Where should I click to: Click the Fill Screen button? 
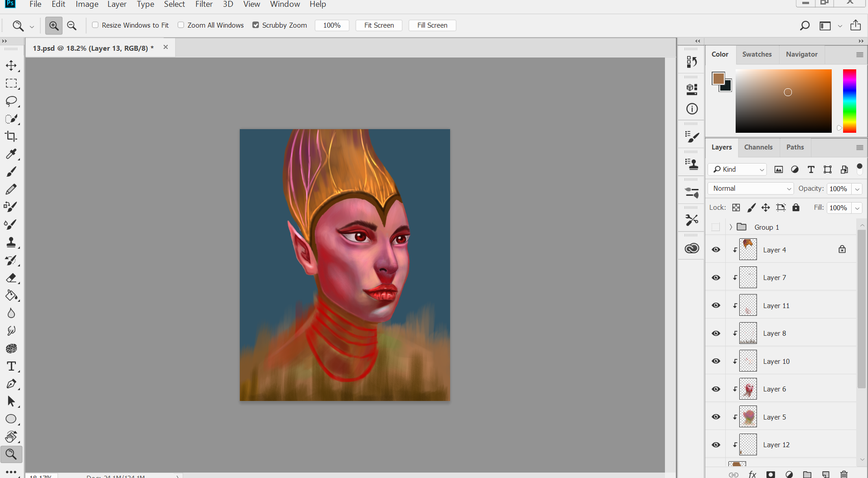click(x=432, y=25)
